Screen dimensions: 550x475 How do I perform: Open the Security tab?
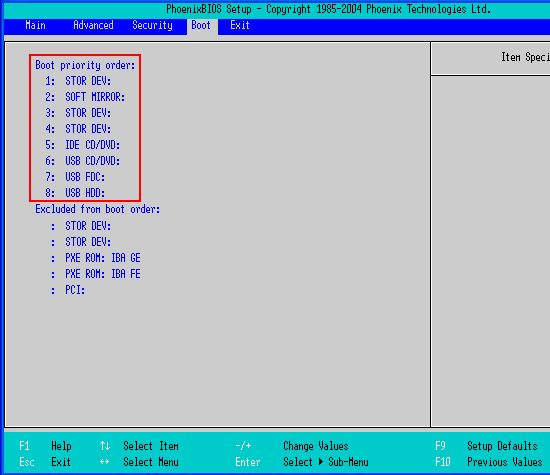pyautogui.click(x=152, y=25)
